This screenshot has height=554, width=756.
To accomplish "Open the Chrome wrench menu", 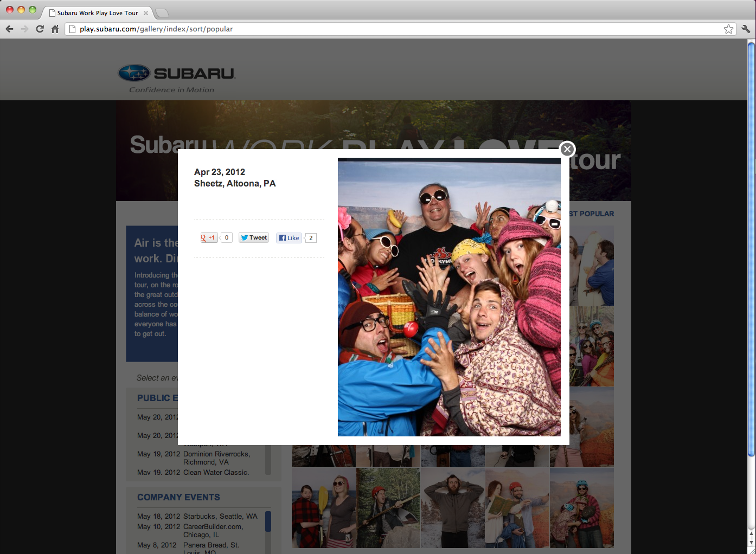I will click(x=746, y=29).
